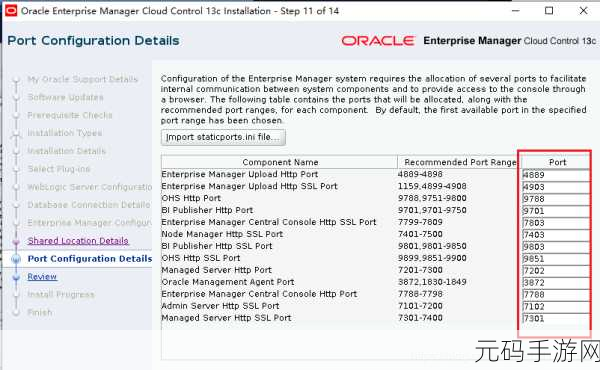The height and width of the screenshot is (370, 600).
Task: Select OHS Http SSL Port component name
Action: coord(201,258)
